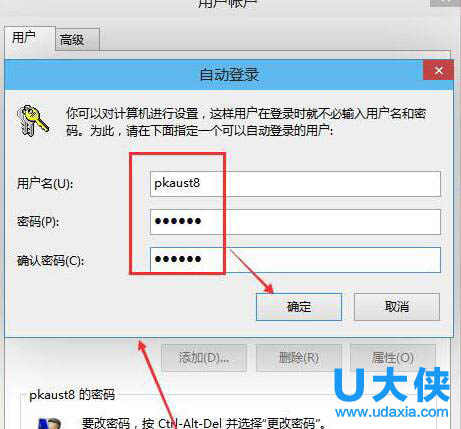Viewport: 461px width, 429px height.
Task: Click into the 密码(P) password field
Action: (x=295, y=222)
